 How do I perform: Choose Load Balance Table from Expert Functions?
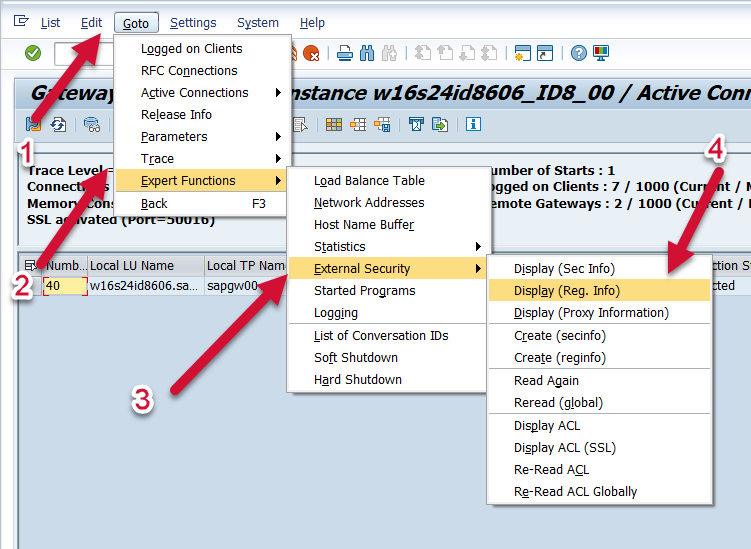[x=369, y=181]
